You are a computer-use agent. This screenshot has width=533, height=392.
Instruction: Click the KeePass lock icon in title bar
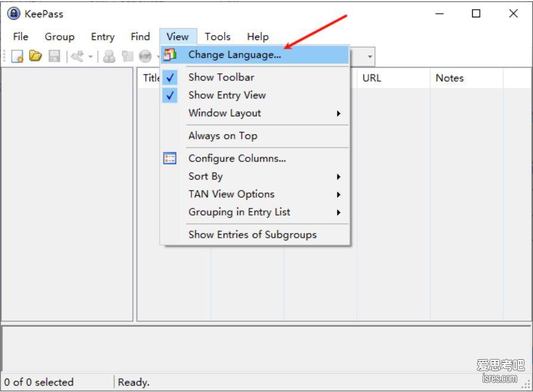pos(14,14)
